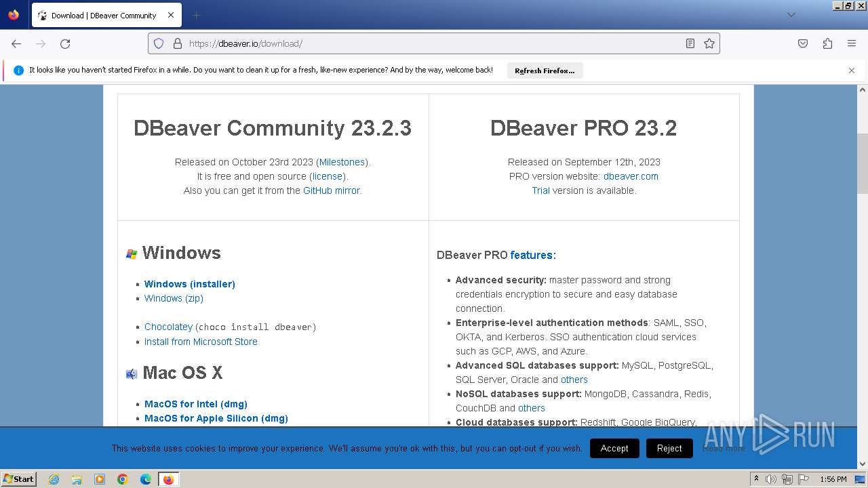Click the scrollbar up arrow
This screenshot has width=868, height=488.
(863, 89)
